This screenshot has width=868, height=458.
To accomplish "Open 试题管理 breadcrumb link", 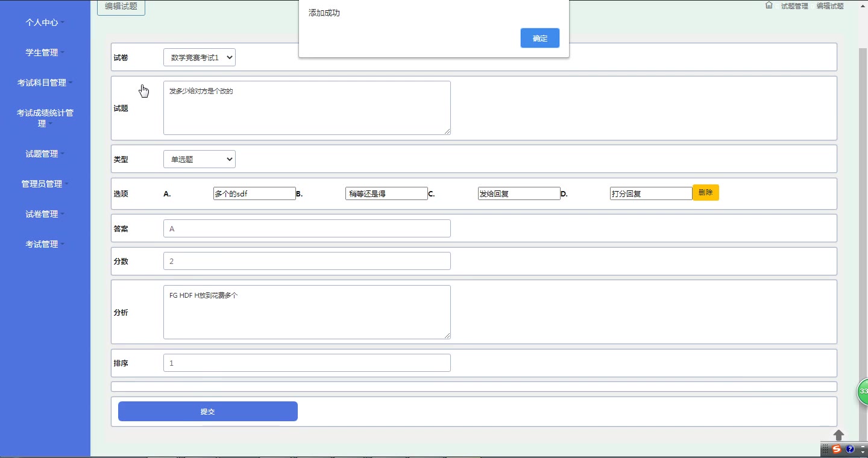I will [794, 6].
